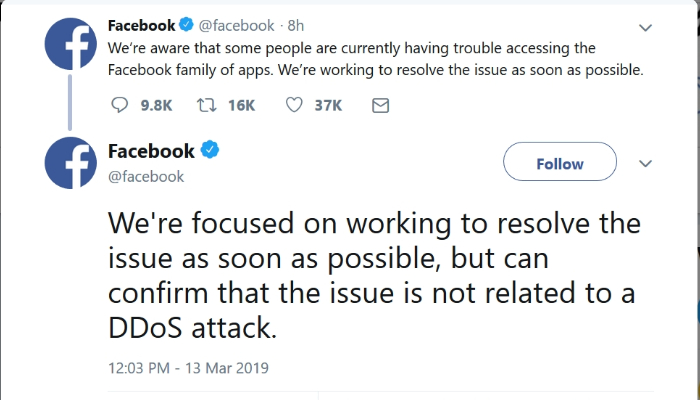View the 16K retweets count

click(241, 105)
